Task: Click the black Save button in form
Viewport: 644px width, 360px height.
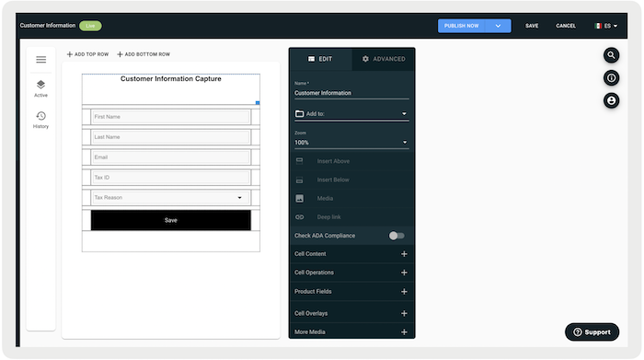Action: (170, 220)
